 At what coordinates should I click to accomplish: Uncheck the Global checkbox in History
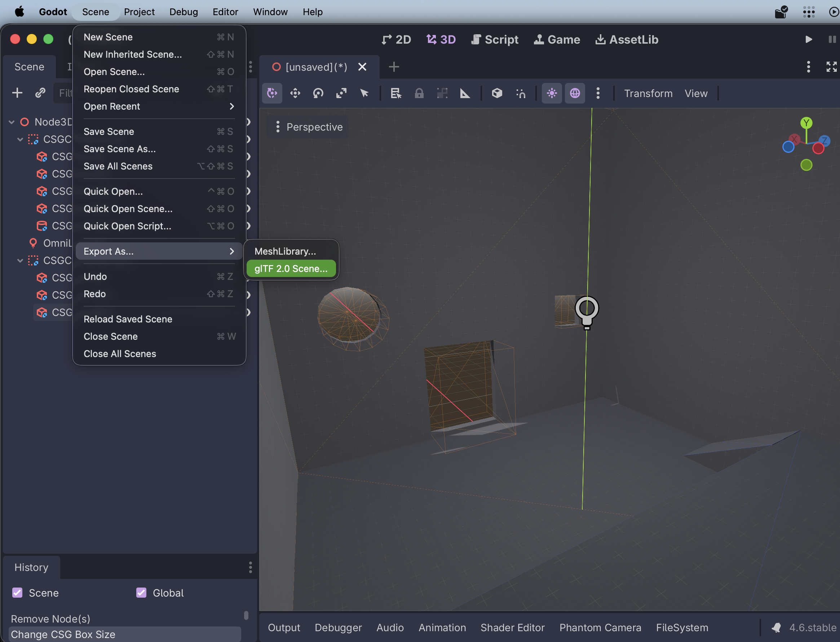[x=141, y=593]
